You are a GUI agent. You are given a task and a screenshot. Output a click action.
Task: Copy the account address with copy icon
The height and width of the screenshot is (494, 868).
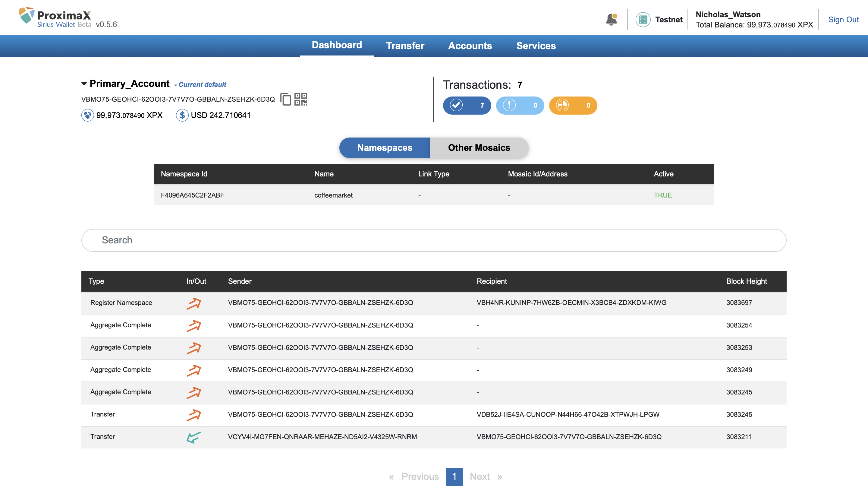tap(285, 99)
